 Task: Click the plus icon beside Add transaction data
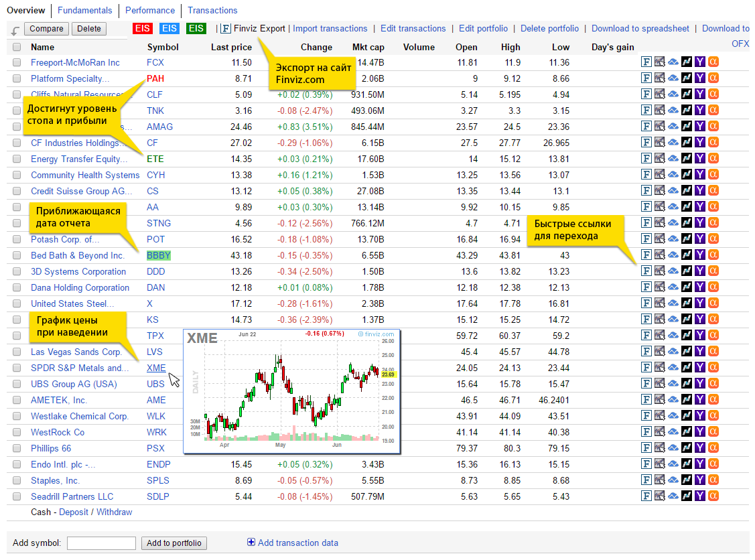coord(251,542)
